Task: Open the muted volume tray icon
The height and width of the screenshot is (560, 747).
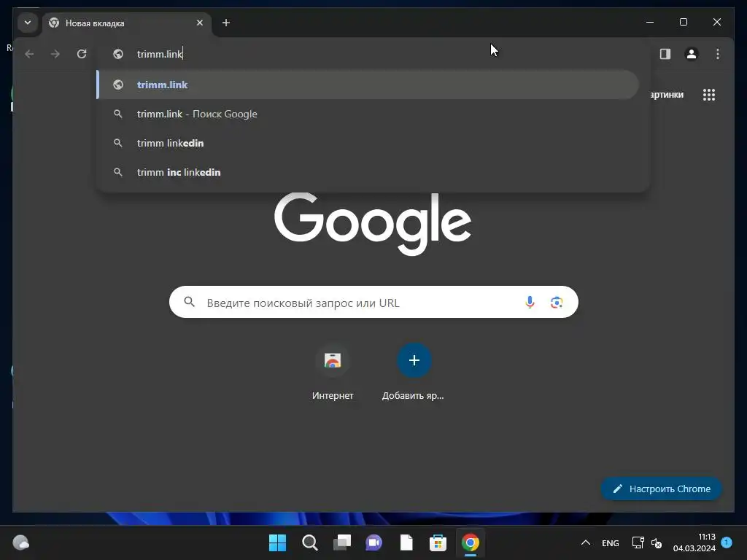Action: [x=657, y=542]
